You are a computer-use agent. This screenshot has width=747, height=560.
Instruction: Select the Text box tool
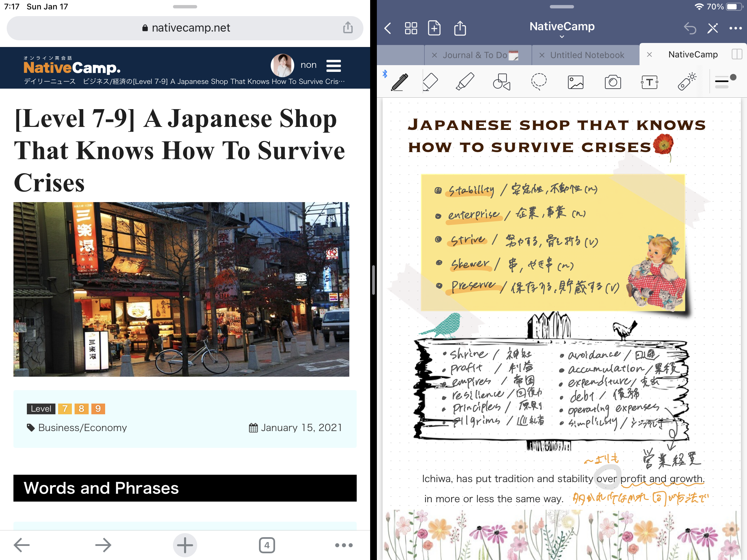tap(649, 82)
